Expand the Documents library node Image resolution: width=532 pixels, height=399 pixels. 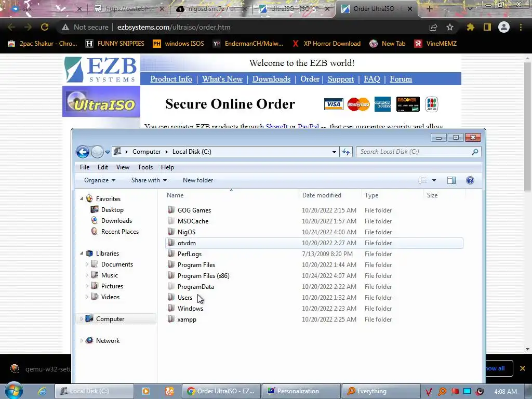tap(87, 264)
